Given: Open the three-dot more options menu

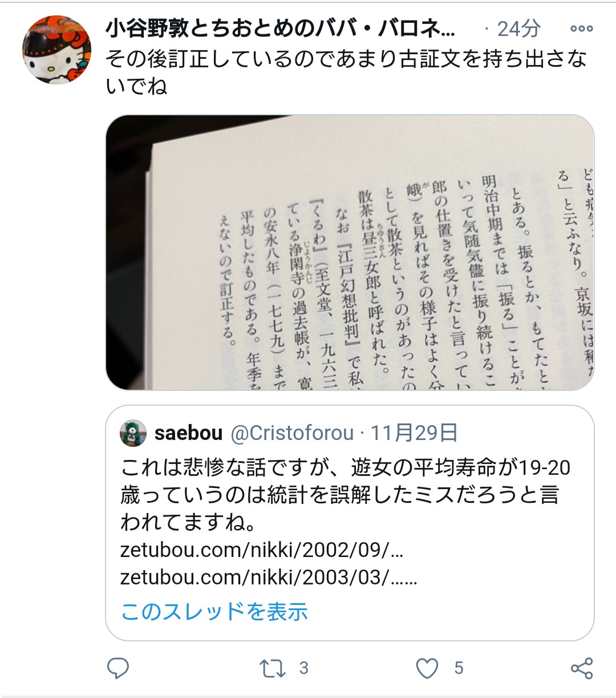Looking at the screenshot, I should [581, 28].
